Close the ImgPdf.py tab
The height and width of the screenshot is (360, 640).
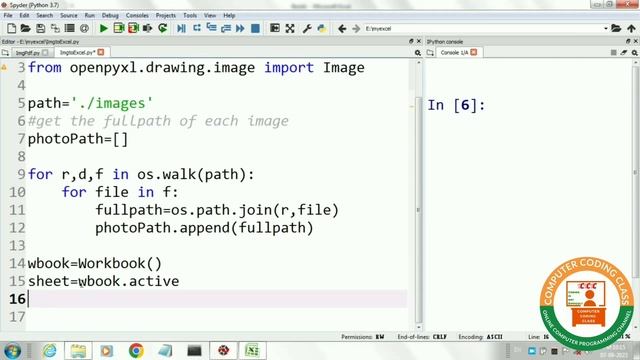coord(45,53)
